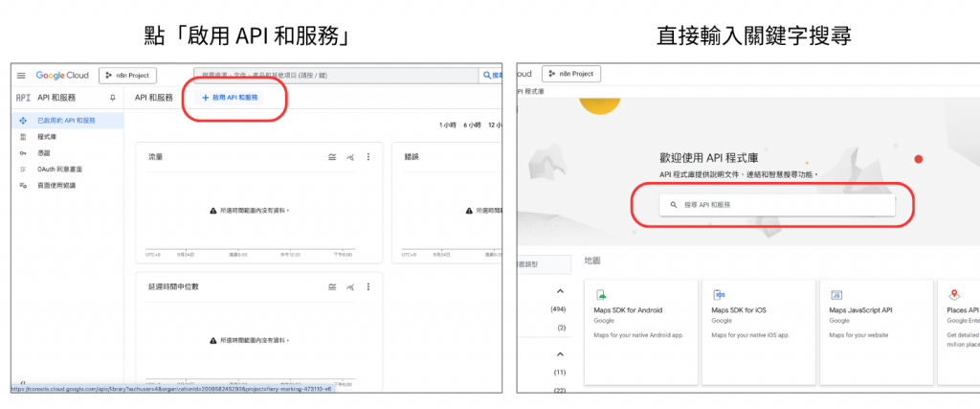Image resolution: width=980 pixels, height=409 pixels.
Task: Select the 6小時 time range
Action: (472, 125)
